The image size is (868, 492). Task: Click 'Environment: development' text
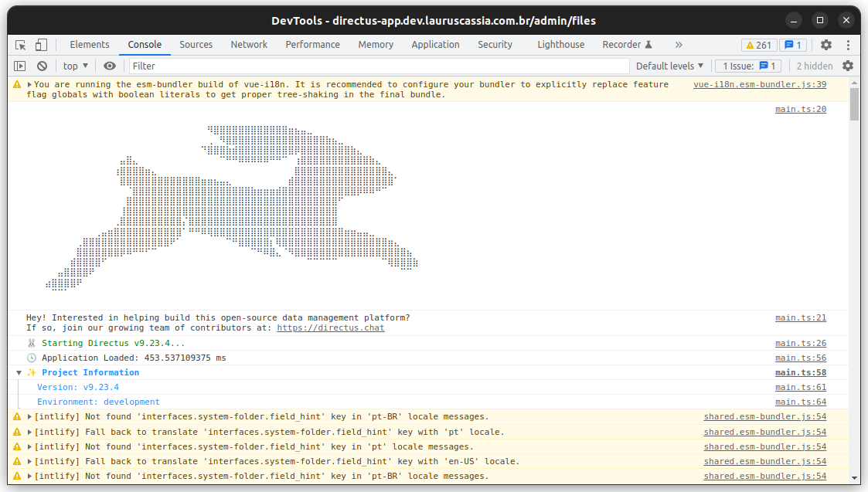(98, 402)
